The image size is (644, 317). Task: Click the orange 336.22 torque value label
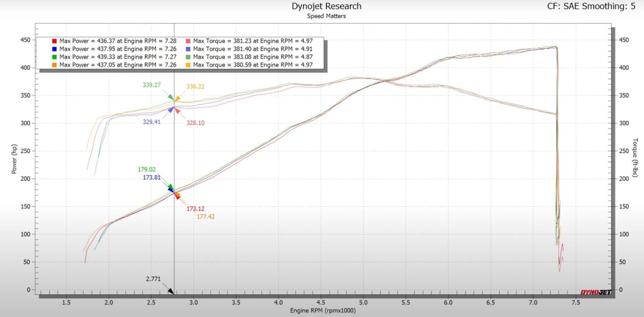(x=195, y=86)
